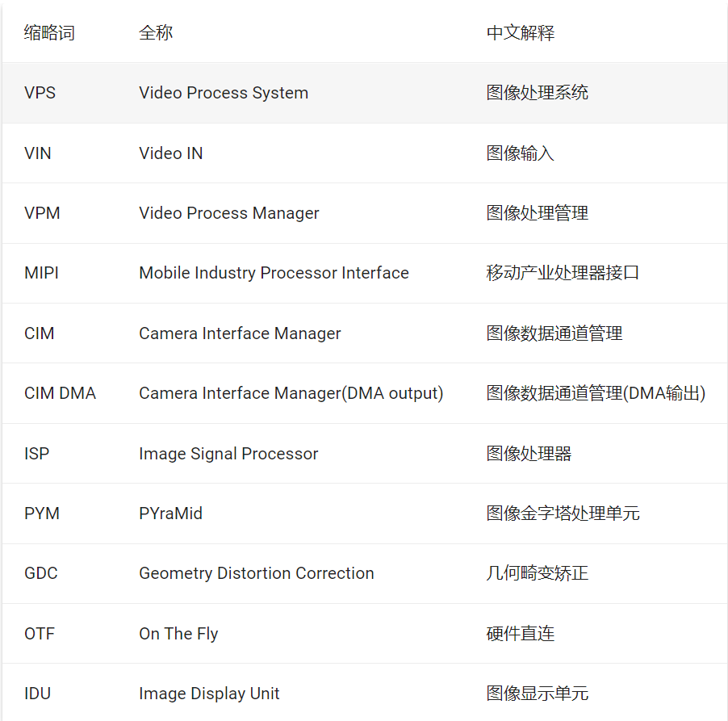Click the 图像金字塔处理单元 explanation cell
728x721 pixels.
(x=563, y=514)
